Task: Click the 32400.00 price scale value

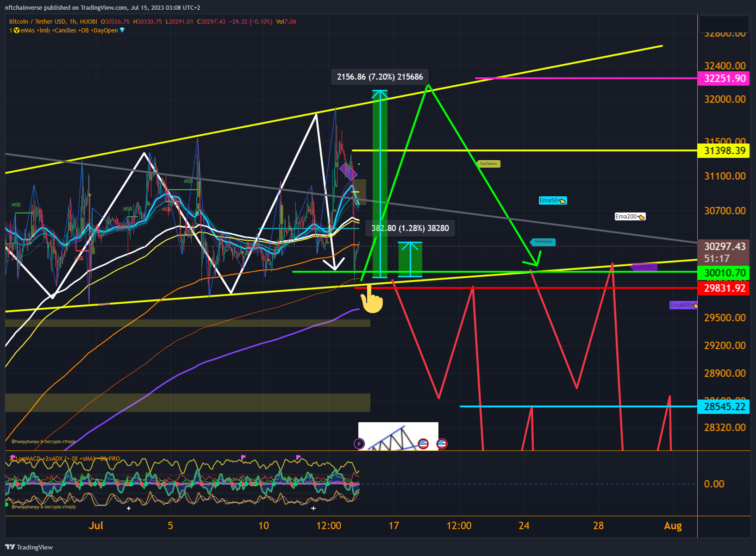Action: pos(725,66)
